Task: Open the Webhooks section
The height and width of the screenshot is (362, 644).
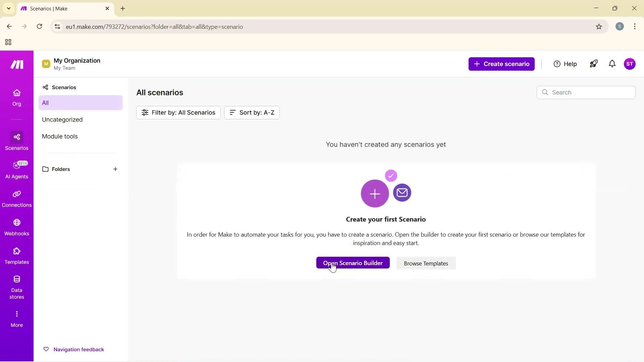Action: pos(16,227)
